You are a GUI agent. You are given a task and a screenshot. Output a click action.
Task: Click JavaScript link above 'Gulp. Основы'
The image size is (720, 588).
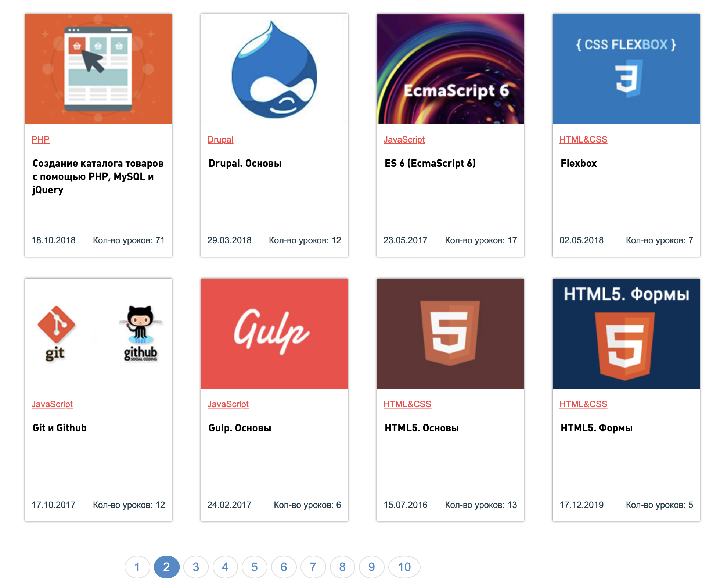228,404
